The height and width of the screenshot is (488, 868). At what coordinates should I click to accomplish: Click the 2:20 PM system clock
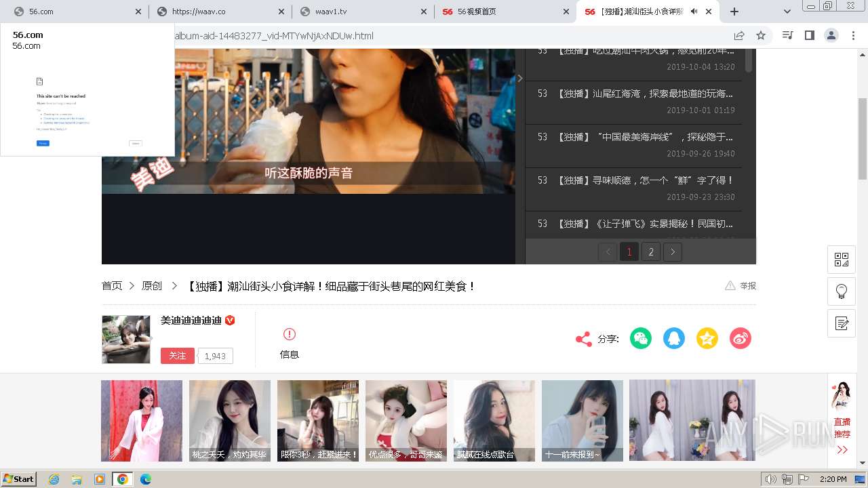833,479
